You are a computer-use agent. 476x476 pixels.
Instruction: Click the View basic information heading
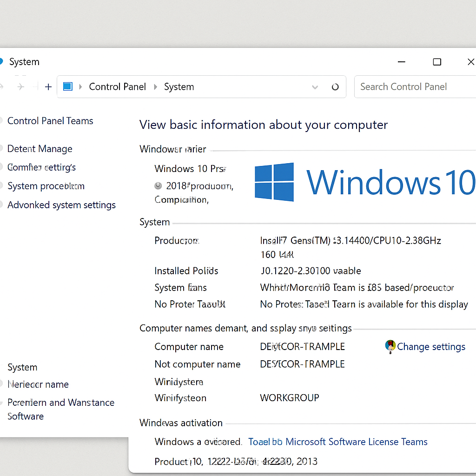coord(264,125)
